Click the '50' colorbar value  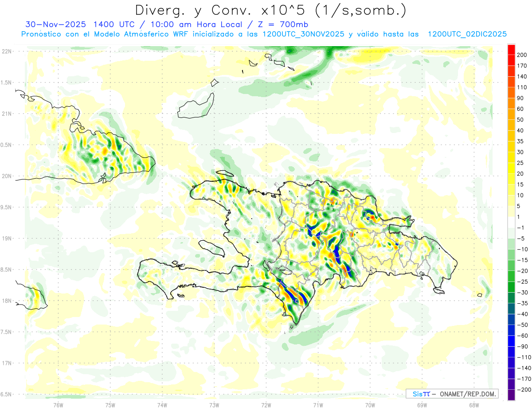pos(520,120)
